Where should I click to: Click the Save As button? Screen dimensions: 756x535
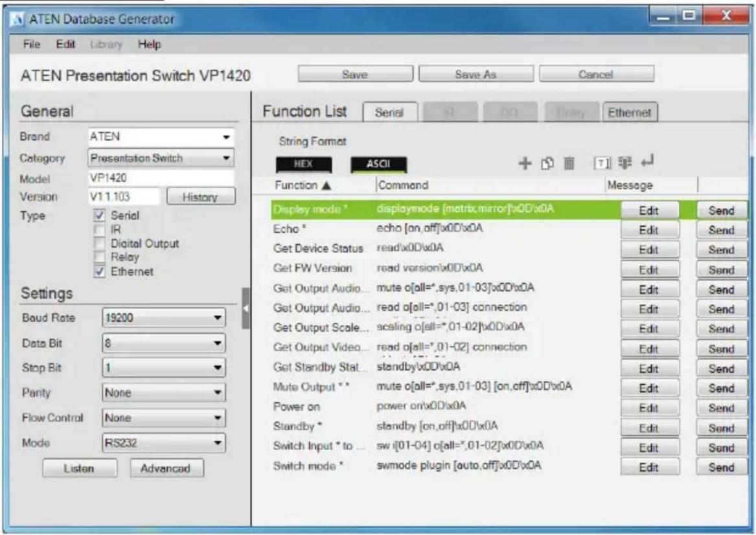476,74
